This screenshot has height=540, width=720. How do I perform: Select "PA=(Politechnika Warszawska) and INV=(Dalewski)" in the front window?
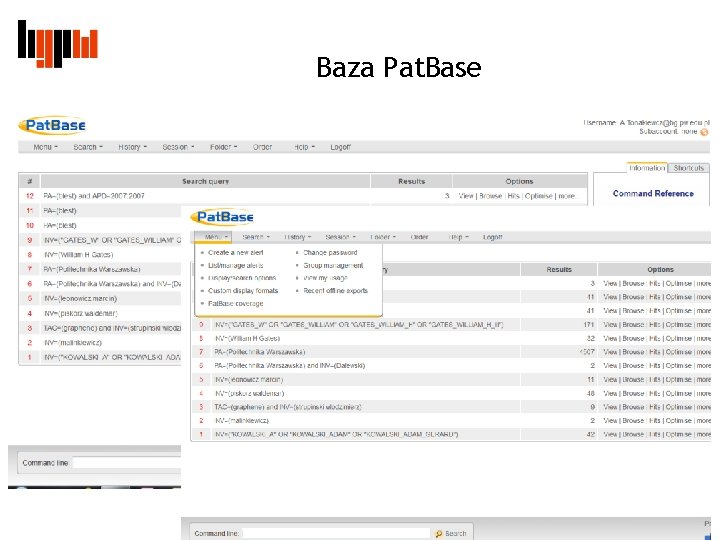tap(290, 366)
